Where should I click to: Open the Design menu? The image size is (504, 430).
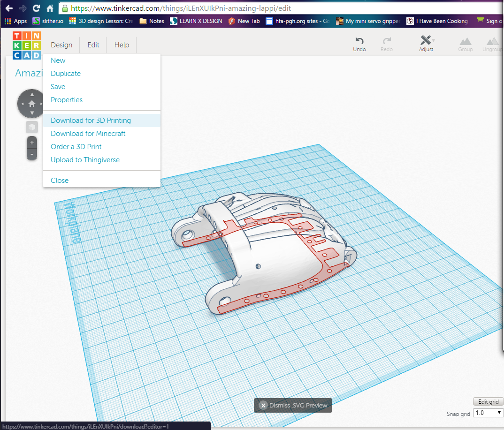(61, 45)
